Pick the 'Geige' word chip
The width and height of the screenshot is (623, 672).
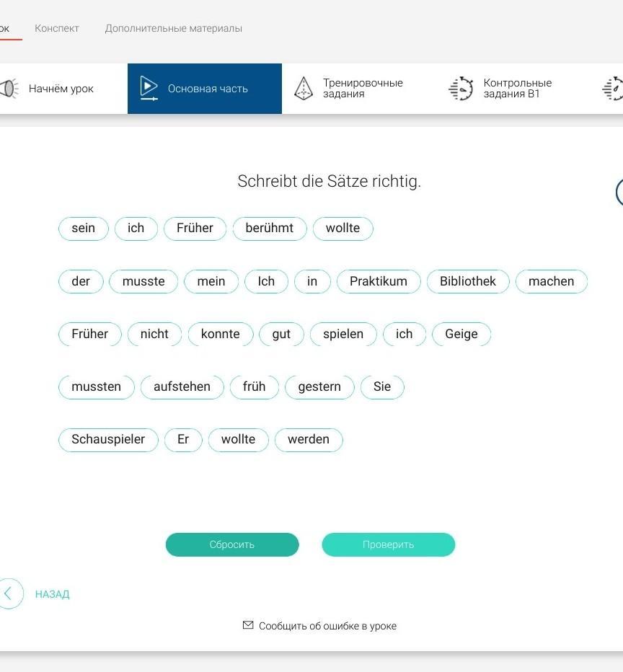click(461, 335)
